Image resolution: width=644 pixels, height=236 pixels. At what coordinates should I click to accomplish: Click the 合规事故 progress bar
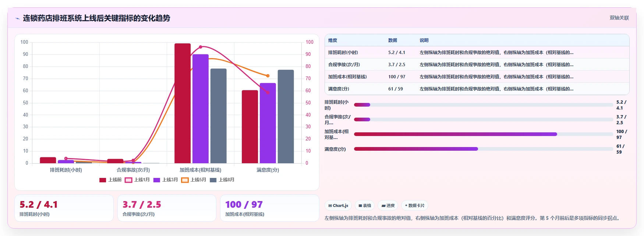click(484, 119)
